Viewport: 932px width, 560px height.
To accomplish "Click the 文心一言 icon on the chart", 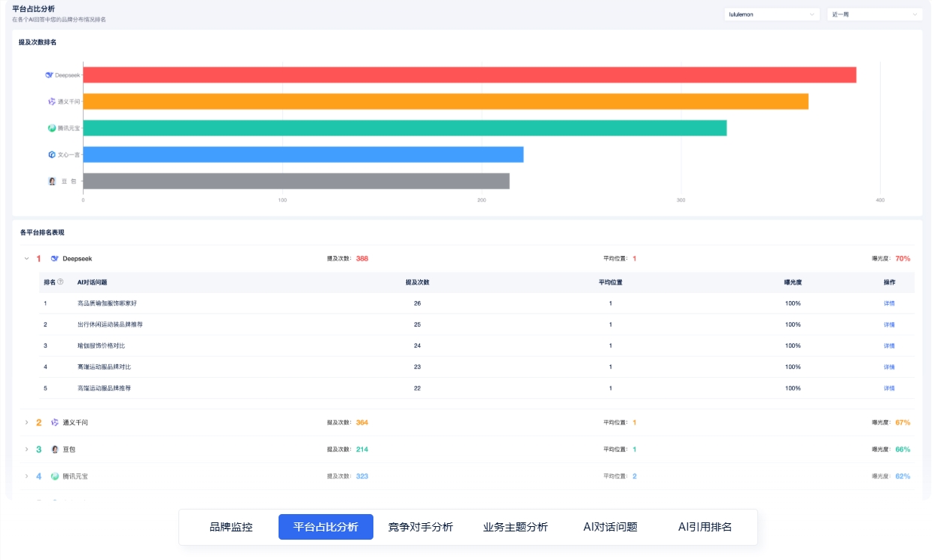I will pos(53,153).
